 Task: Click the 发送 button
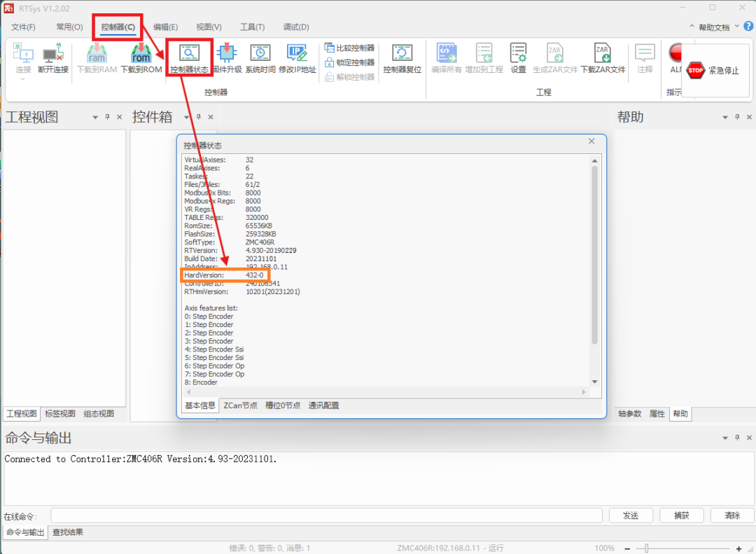point(631,515)
